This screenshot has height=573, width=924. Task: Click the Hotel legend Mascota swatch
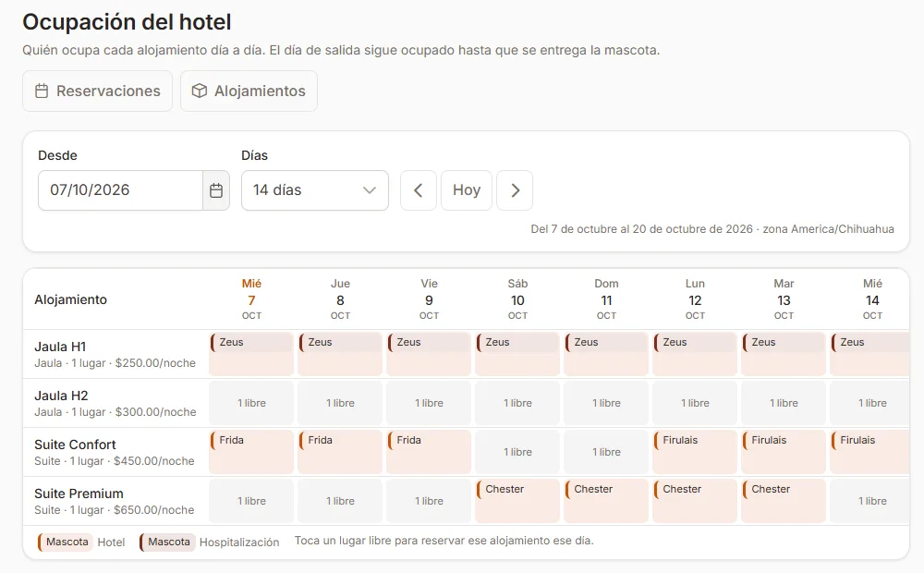[65, 542]
